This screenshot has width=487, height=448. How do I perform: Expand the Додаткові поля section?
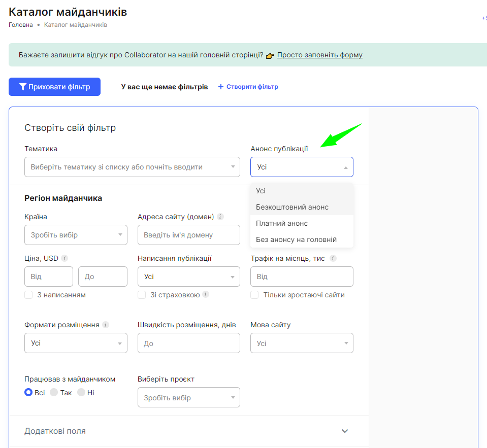[186, 431]
